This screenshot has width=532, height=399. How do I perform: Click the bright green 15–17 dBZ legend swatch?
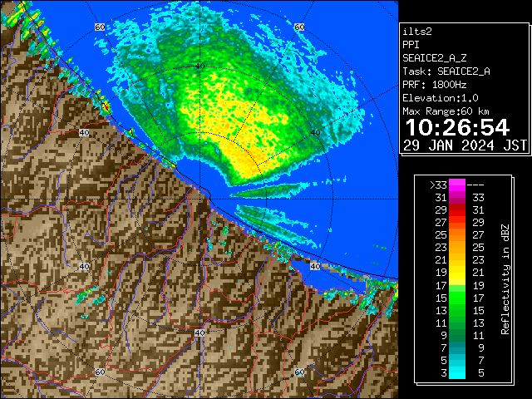point(457,298)
